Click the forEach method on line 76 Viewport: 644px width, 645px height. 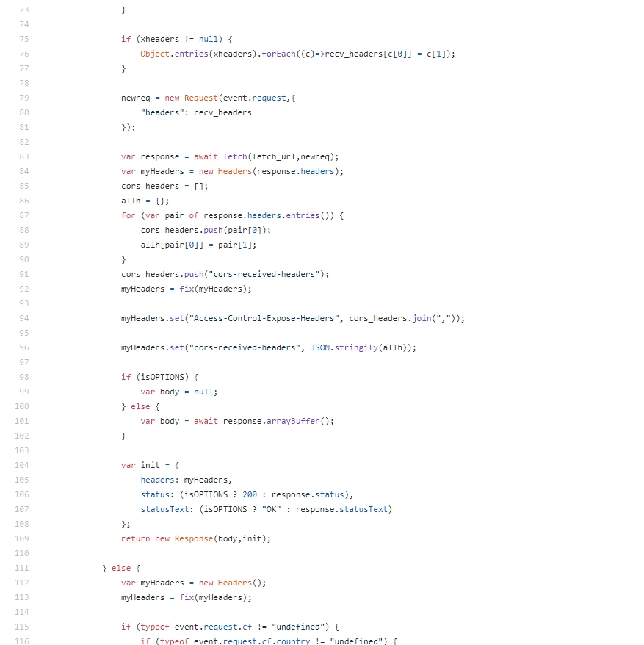(x=278, y=54)
